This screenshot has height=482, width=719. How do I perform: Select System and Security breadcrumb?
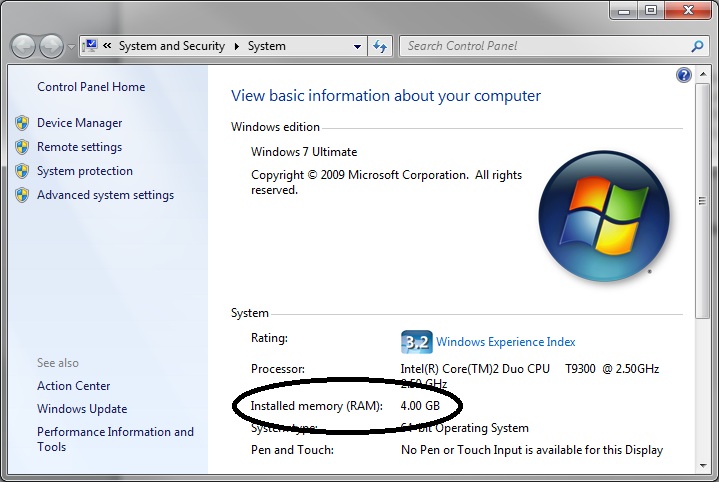point(172,46)
